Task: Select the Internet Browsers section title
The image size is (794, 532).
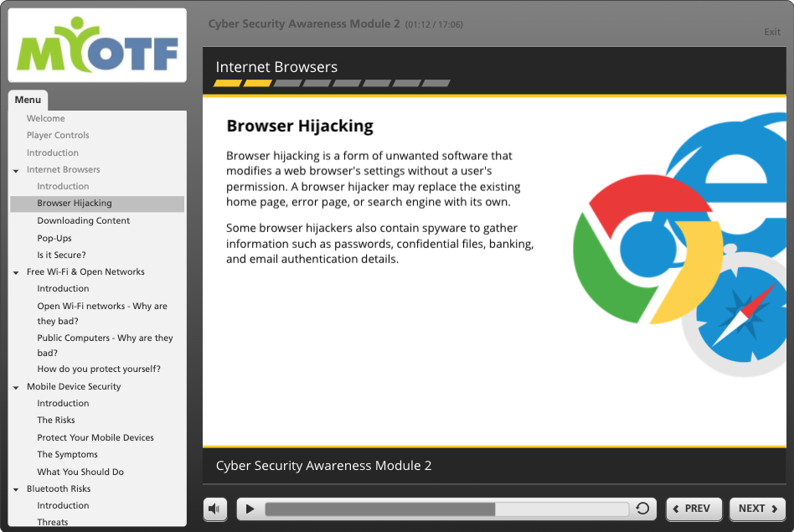Action: (x=64, y=169)
